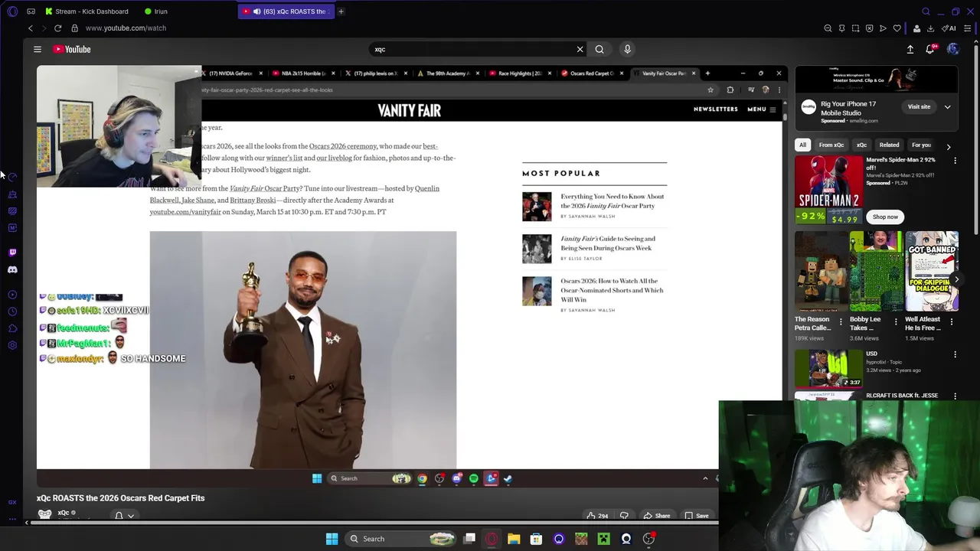Open File Explorer from the taskbar

coord(514,539)
